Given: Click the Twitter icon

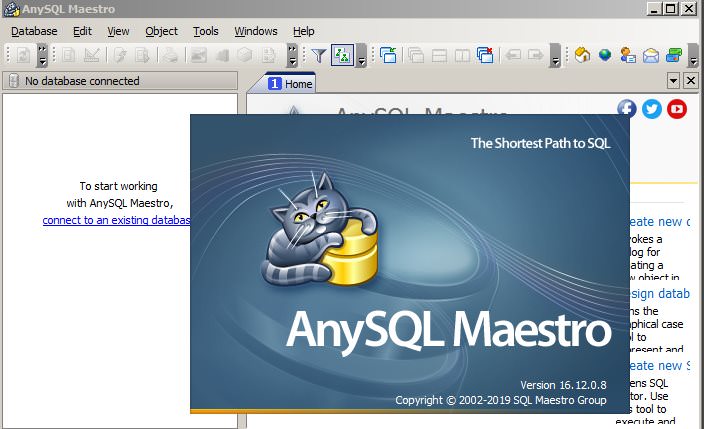Looking at the screenshot, I should [651, 109].
